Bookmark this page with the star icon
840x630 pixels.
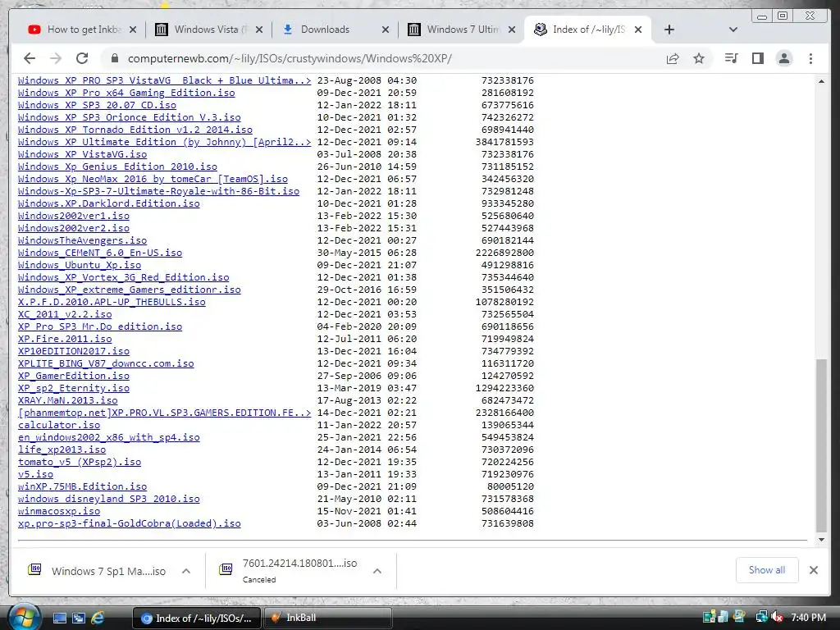[699, 58]
